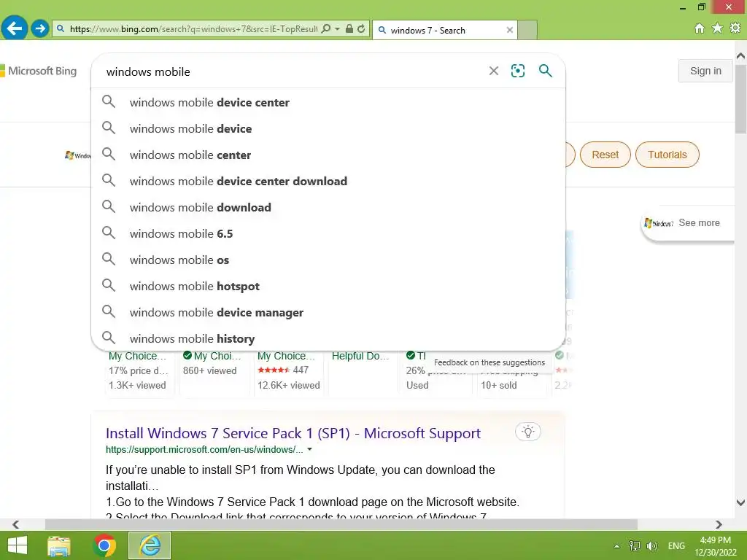Open Favorites star icon
The width and height of the screenshot is (747, 560).
pos(717,28)
